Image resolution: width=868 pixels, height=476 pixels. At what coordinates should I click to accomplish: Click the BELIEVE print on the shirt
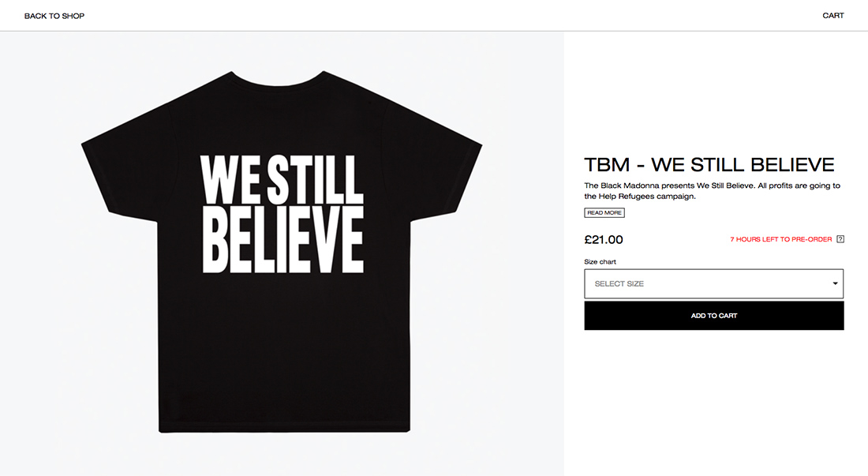point(282,238)
